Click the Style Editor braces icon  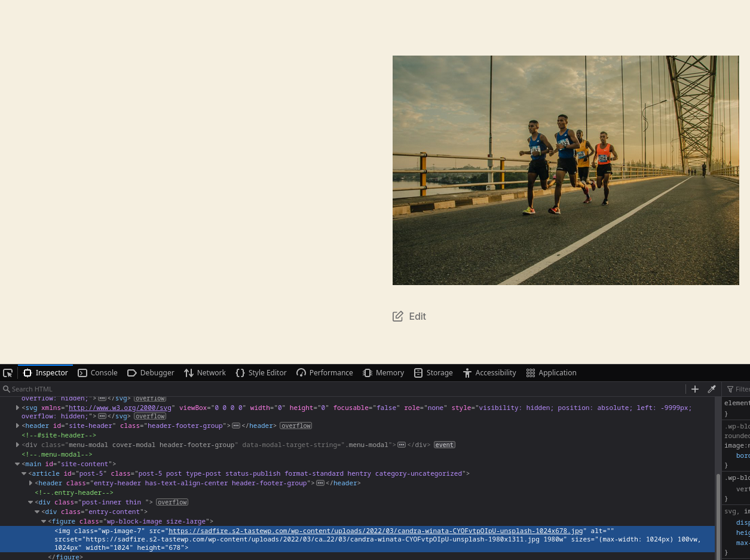(240, 373)
